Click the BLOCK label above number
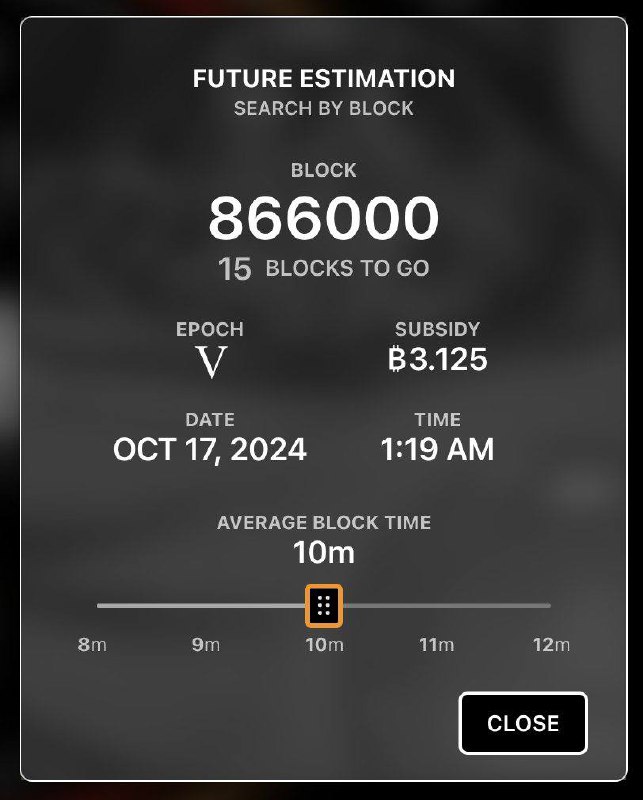This screenshot has height=800, width=643. (324, 170)
